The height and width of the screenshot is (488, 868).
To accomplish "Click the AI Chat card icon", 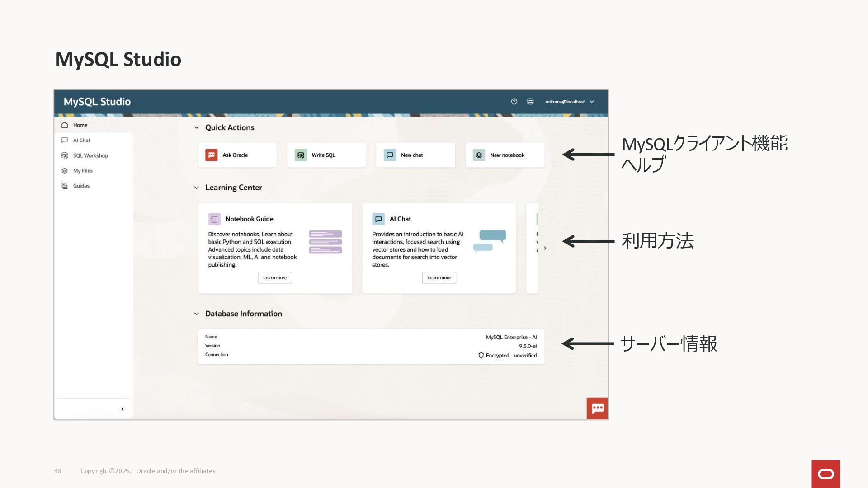I will (378, 219).
